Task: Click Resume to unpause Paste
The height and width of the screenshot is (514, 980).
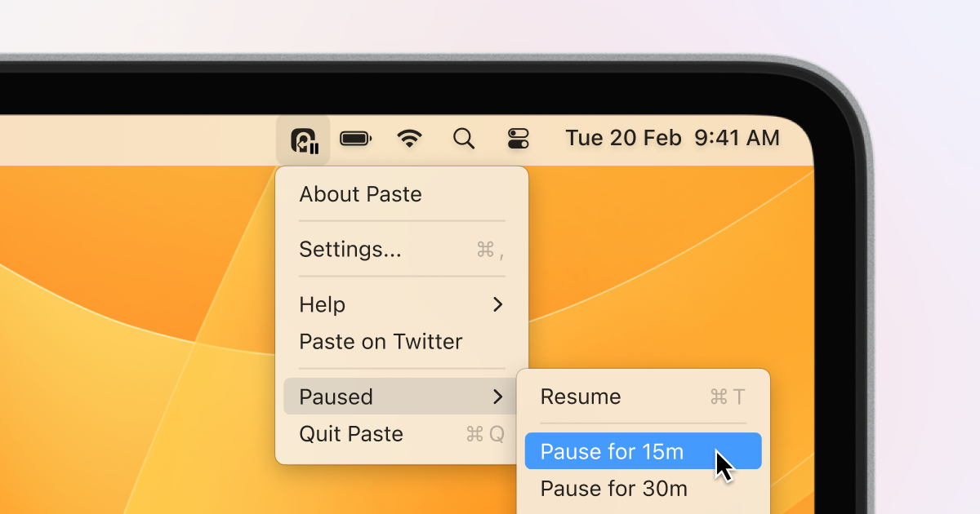Action: [x=581, y=397]
